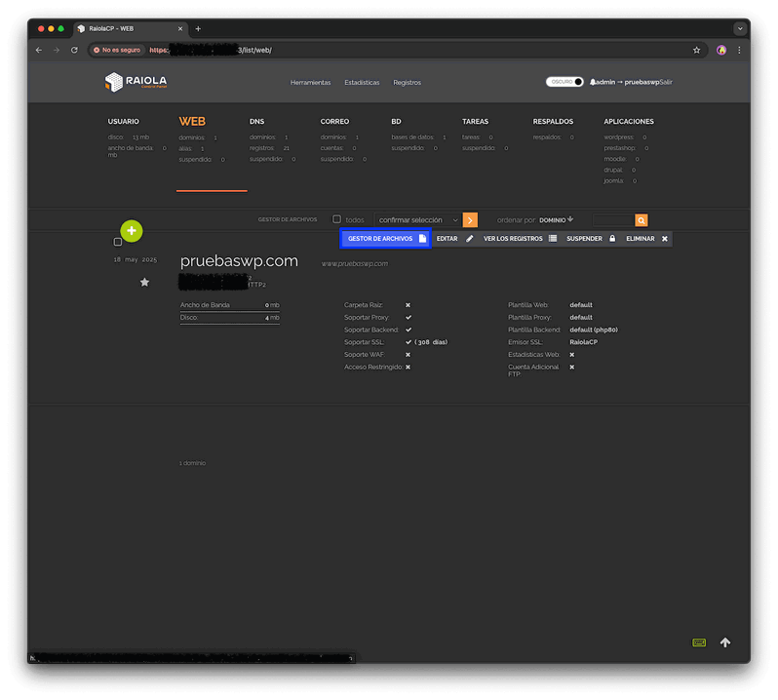Click the 'Emisor SSL' RaiolaCP value
778x700 pixels.
(583, 342)
